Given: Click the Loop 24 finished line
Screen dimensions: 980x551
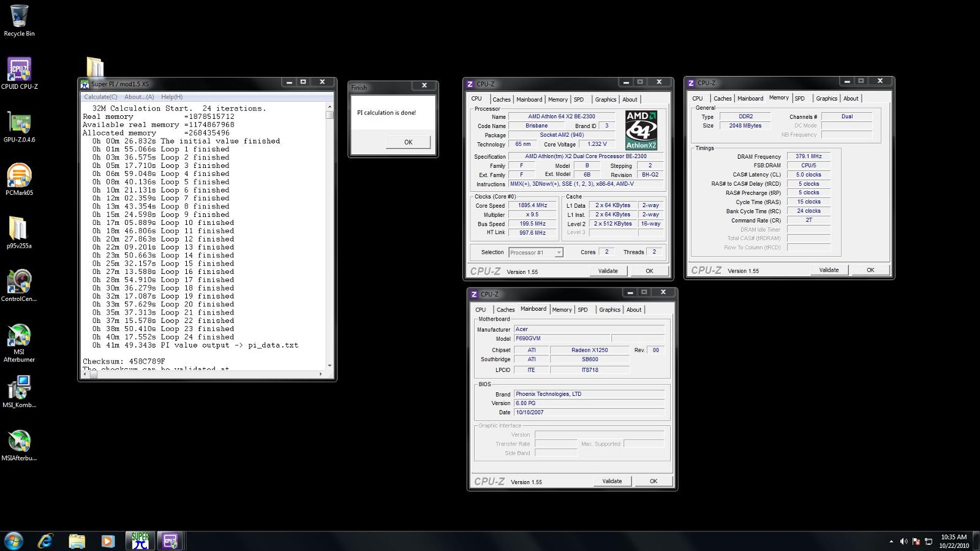Looking at the screenshot, I should tap(163, 337).
